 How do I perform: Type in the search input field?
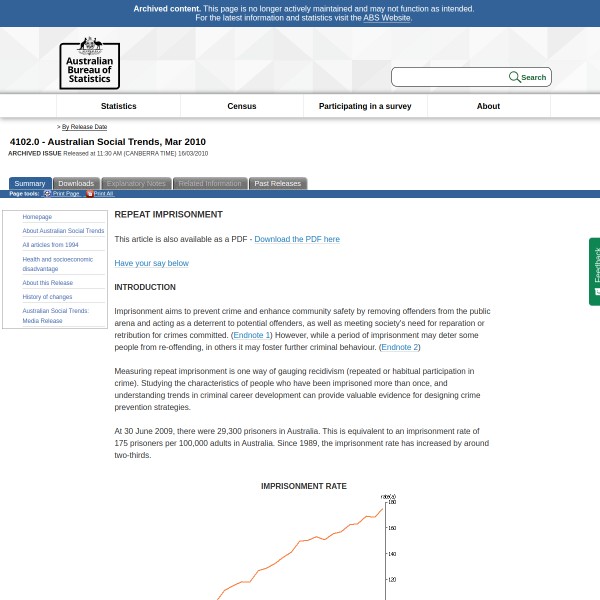(x=450, y=77)
